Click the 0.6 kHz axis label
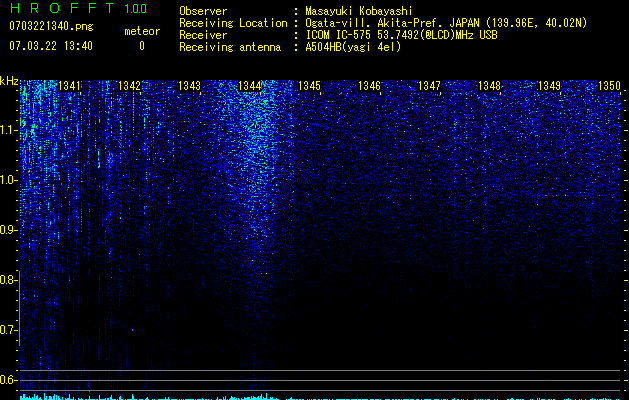 (x=8, y=380)
